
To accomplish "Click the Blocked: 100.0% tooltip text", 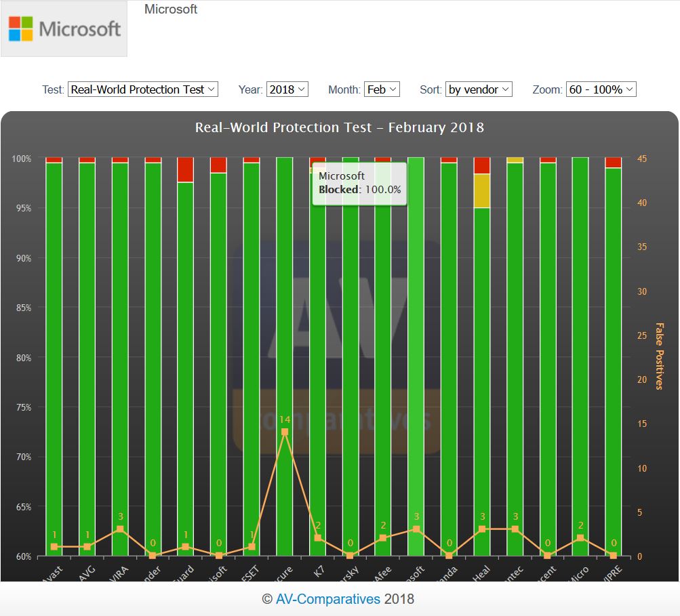I will pos(360,190).
